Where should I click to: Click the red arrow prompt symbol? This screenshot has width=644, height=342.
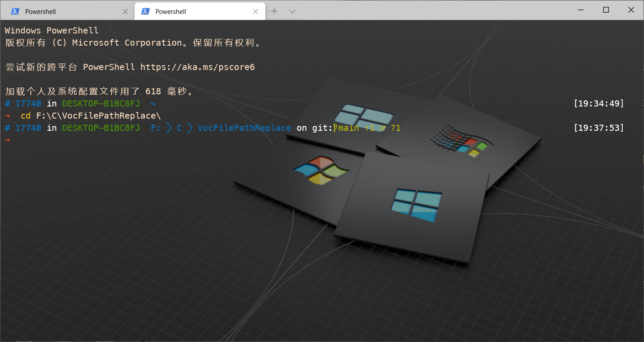[x=7, y=140]
